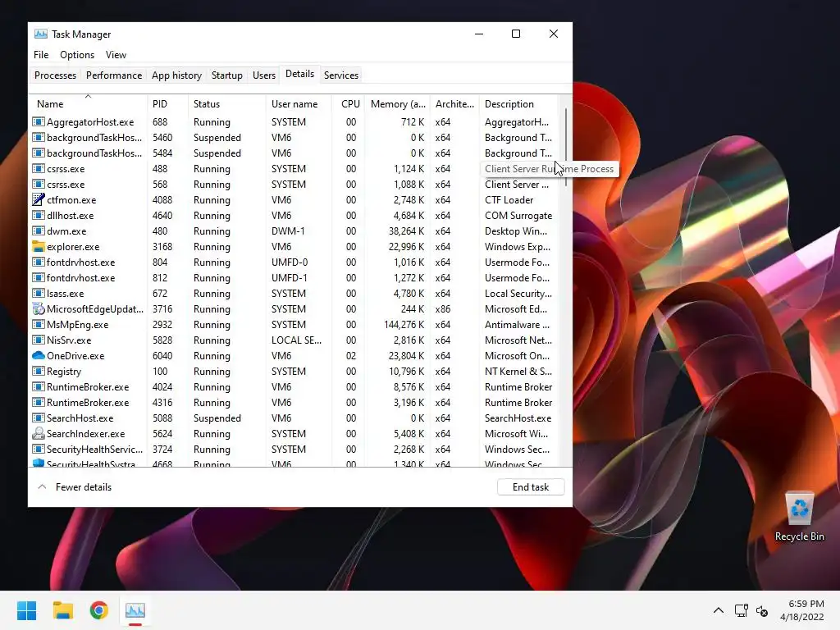Select the SecurityHealthService row PID 3724
This screenshot has width=840, height=630.
[294, 449]
